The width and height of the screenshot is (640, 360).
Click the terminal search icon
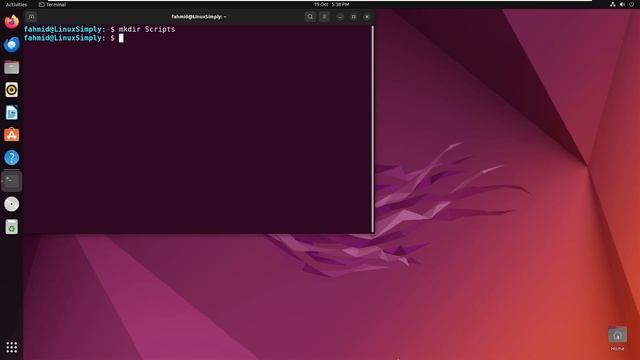point(310,17)
